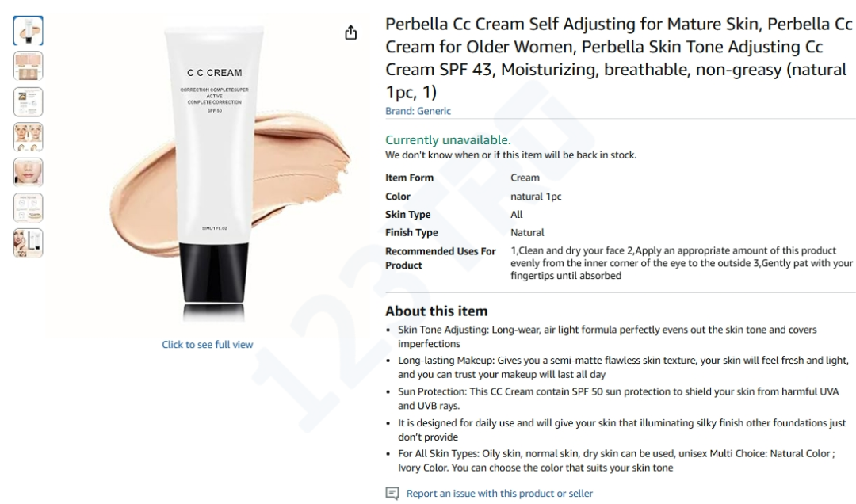Viewport: 856px width, 504px height.
Task: Select first thumbnail showing tube with swatch
Action: 29,31
